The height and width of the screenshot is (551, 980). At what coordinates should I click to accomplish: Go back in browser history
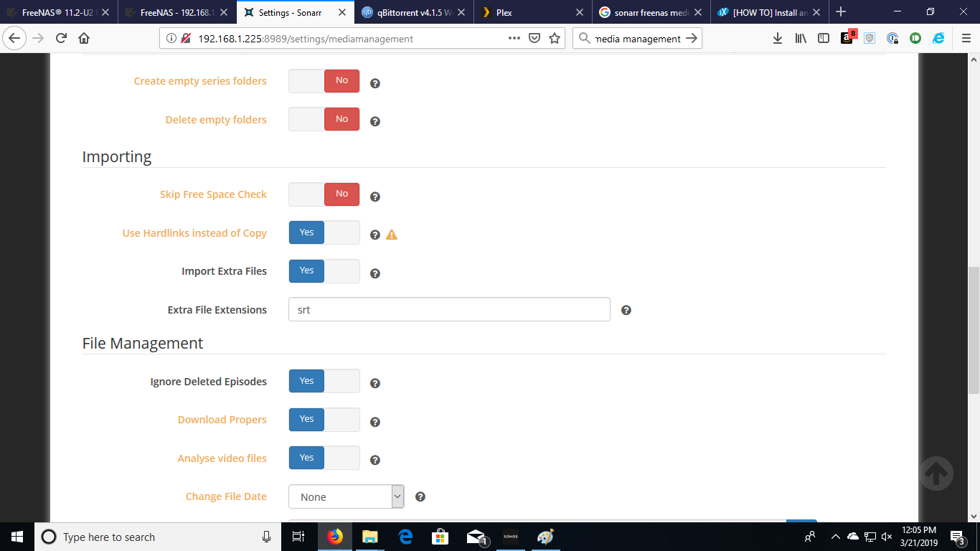click(x=14, y=39)
